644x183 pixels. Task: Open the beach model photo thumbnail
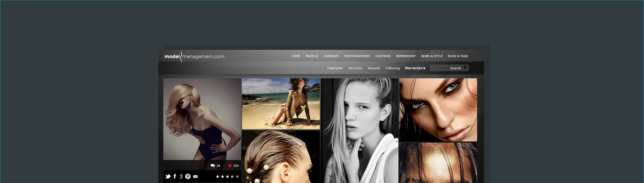(281, 104)
